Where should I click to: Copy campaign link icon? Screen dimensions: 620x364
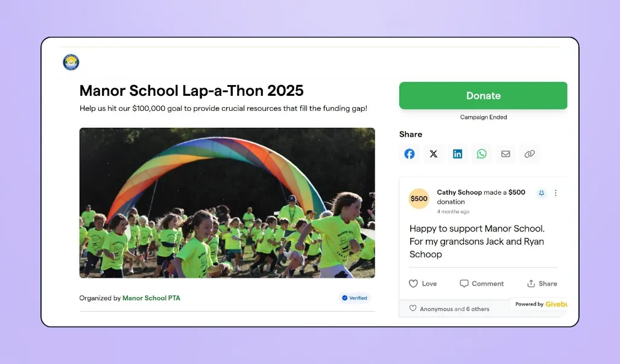tap(530, 154)
